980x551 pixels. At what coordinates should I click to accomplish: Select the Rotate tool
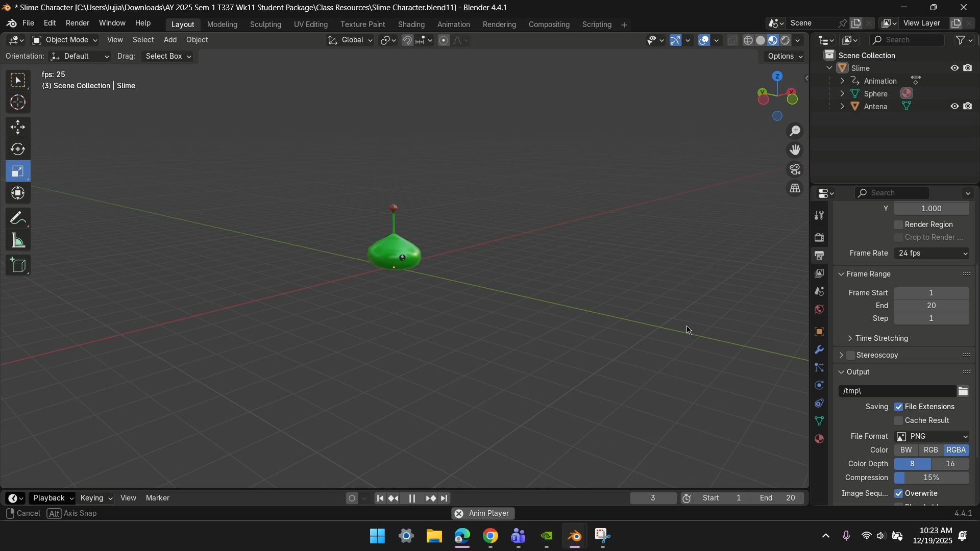click(18, 149)
